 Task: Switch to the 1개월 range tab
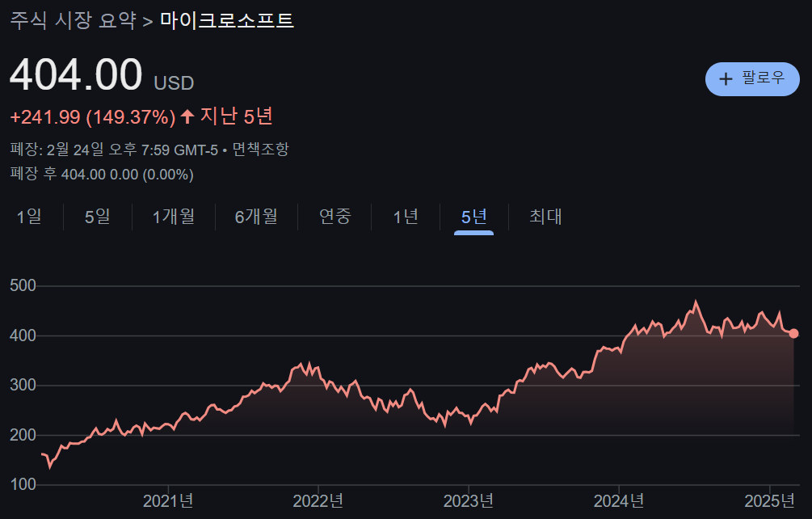(x=174, y=217)
